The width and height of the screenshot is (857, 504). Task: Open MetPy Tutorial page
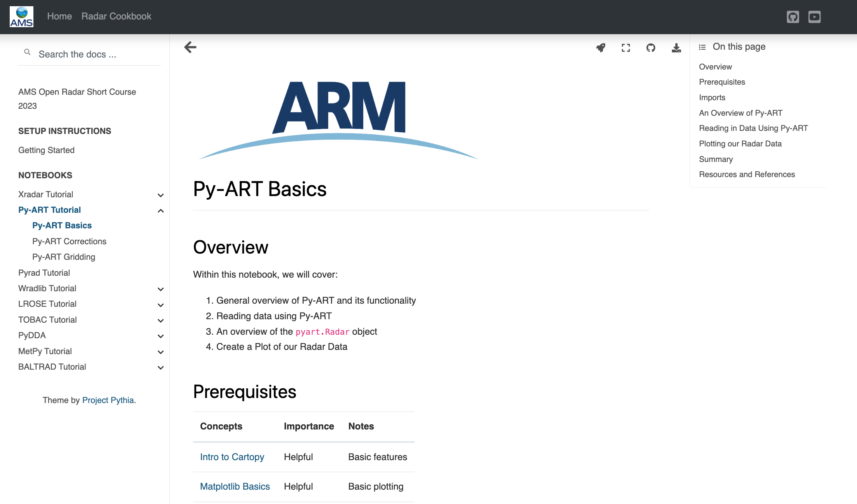(x=45, y=351)
